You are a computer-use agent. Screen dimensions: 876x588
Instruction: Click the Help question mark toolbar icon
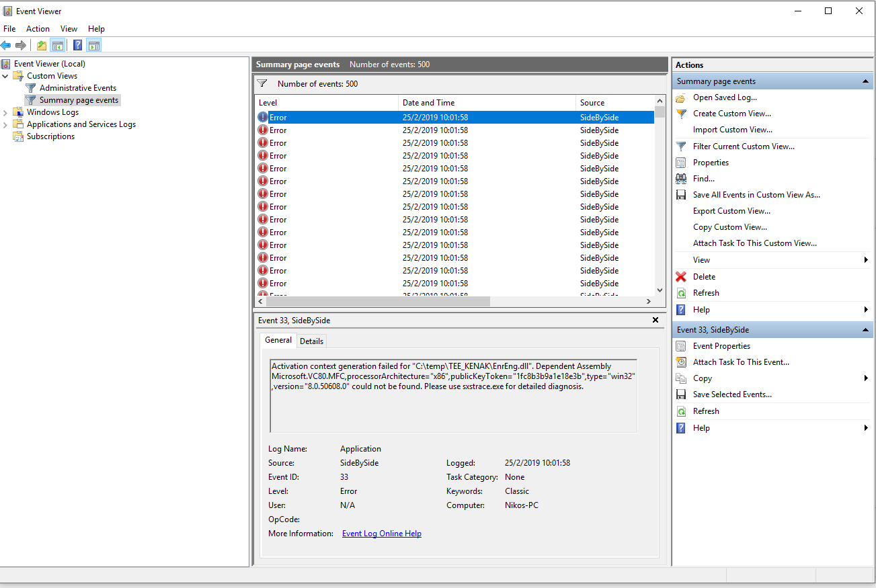pyautogui.click(x=77, y=45)
